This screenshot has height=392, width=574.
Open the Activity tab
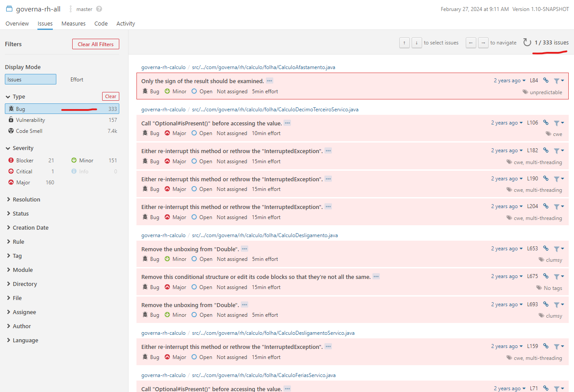click(x=125, y=24)
